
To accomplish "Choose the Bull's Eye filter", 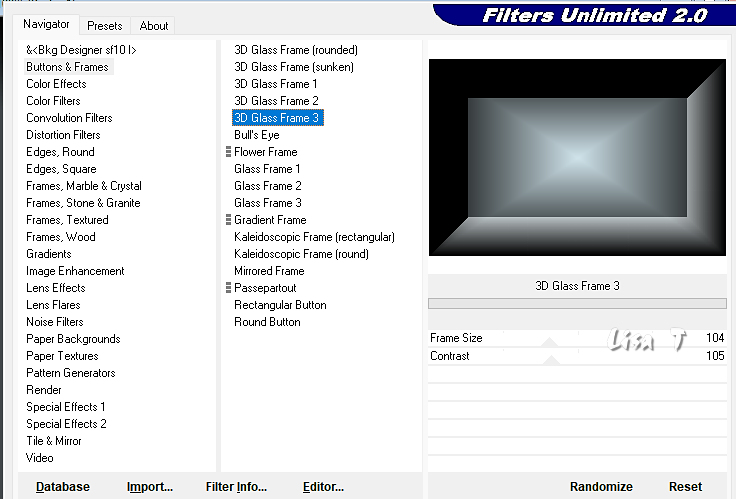I will (257, 135).
